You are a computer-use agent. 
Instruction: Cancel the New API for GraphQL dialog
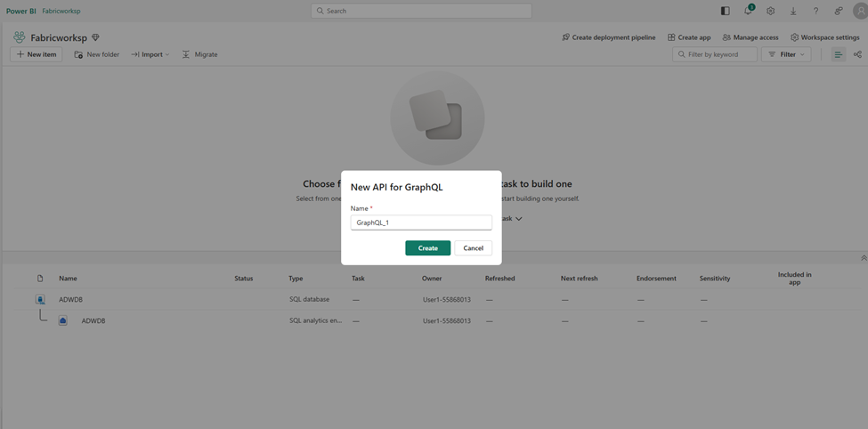coord(473,248)
